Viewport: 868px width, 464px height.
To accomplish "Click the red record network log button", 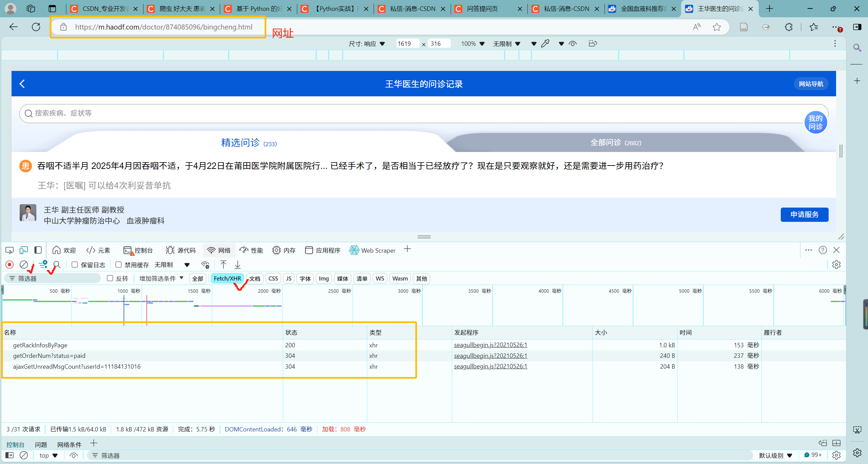I will coord(10,265).
